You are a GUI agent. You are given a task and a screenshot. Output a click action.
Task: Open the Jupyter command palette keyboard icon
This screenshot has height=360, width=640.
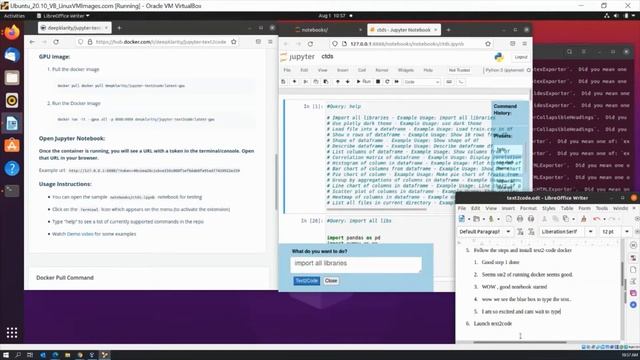(x=449, y=82)
